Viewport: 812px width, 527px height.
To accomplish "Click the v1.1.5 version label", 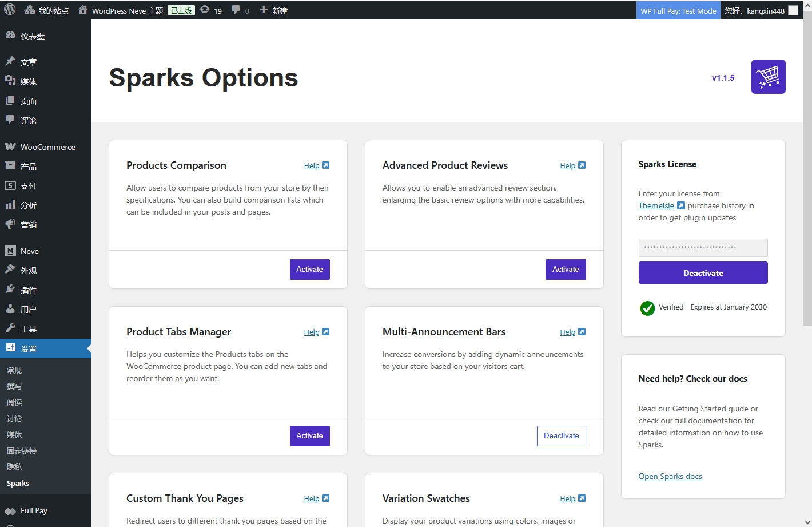I will click(x=723, y=78).
